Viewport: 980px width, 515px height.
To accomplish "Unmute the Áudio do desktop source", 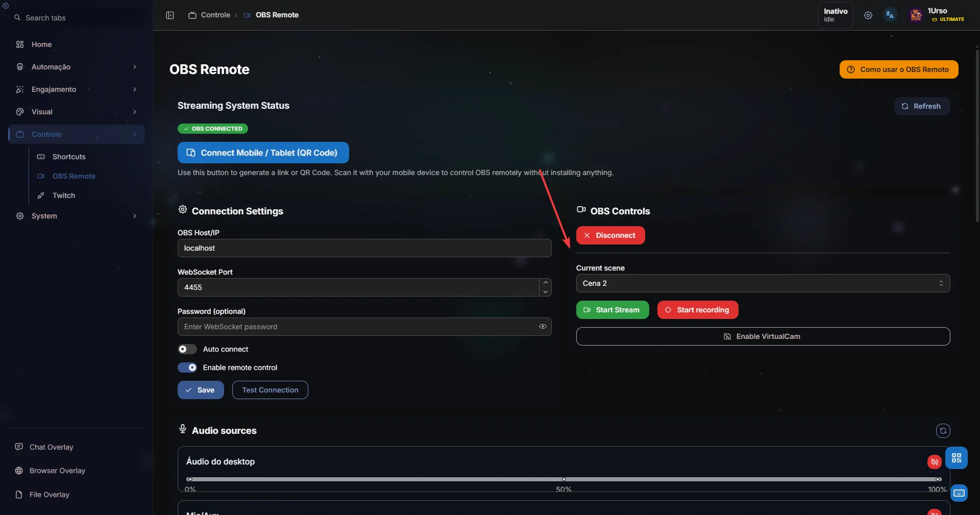I will pyautogui.click(x=934, y=462).
